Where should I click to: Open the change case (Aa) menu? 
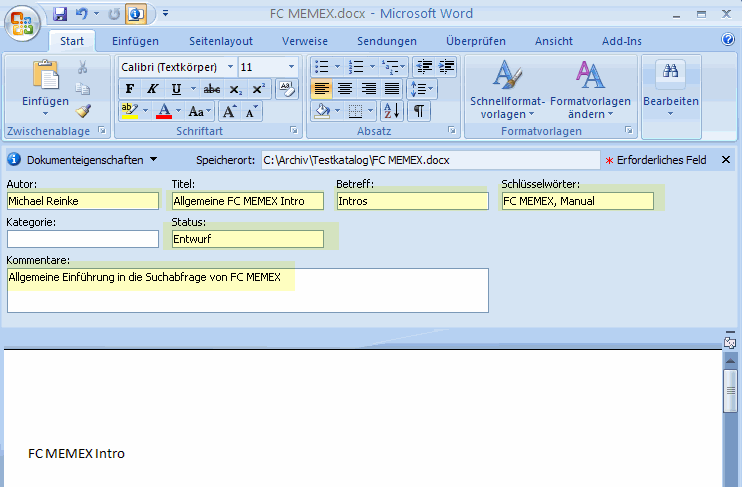click(199, 111)
